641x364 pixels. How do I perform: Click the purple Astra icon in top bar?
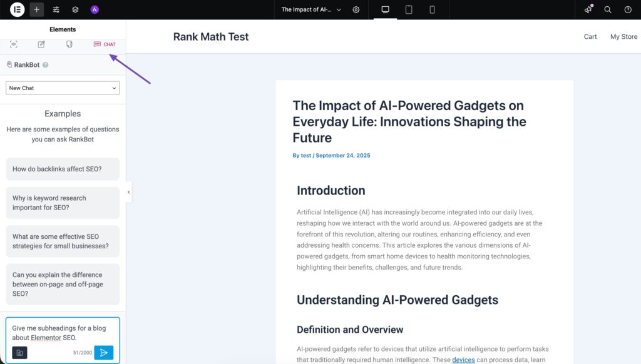(x=95, y=9)
